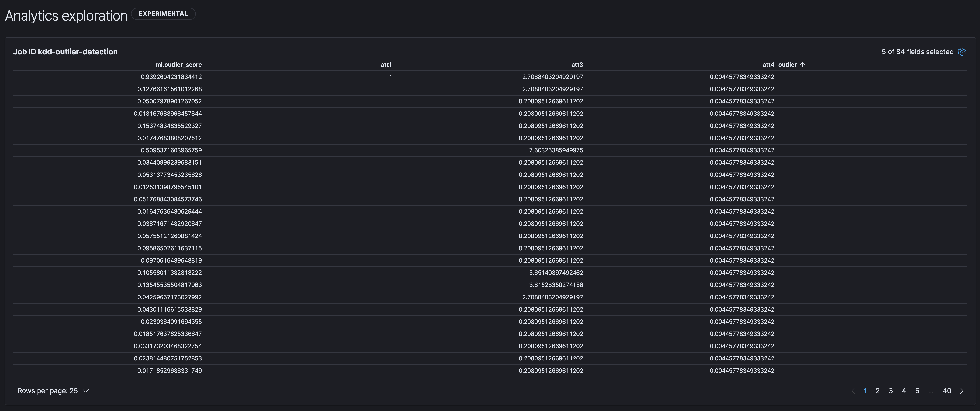Go to the next page using the right chevron
The image size is (980, 411).
tap(962, 391)
